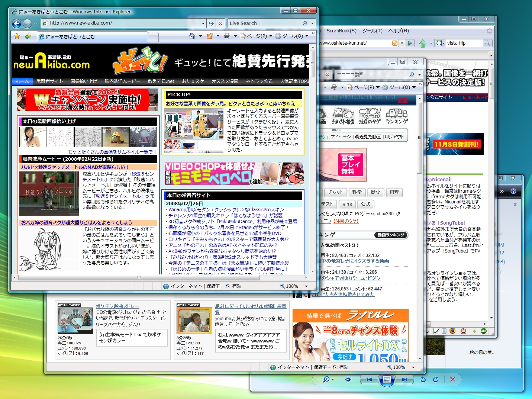Click the Firefox logo icon in status bar
This screenshot has height=399, width=532.
[x=452, y=331]
